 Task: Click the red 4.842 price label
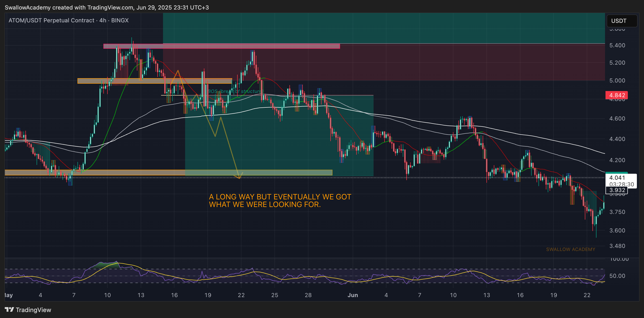click(617, 95)
